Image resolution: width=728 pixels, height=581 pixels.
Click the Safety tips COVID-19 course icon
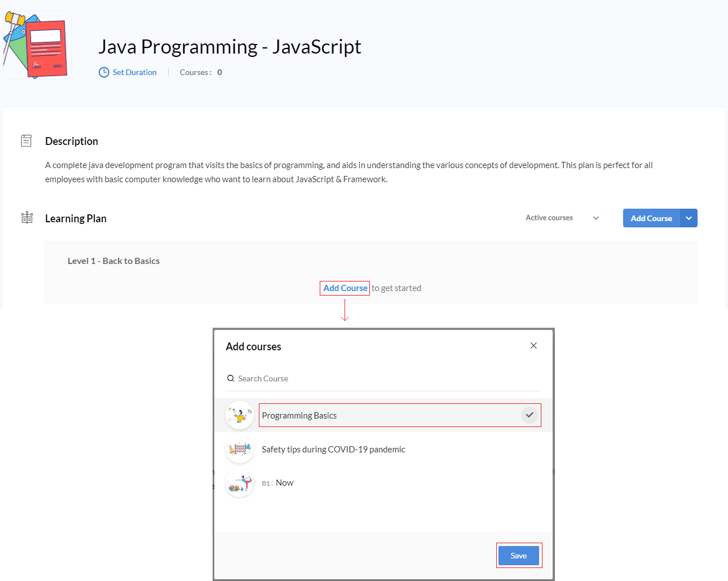(240, 449)
